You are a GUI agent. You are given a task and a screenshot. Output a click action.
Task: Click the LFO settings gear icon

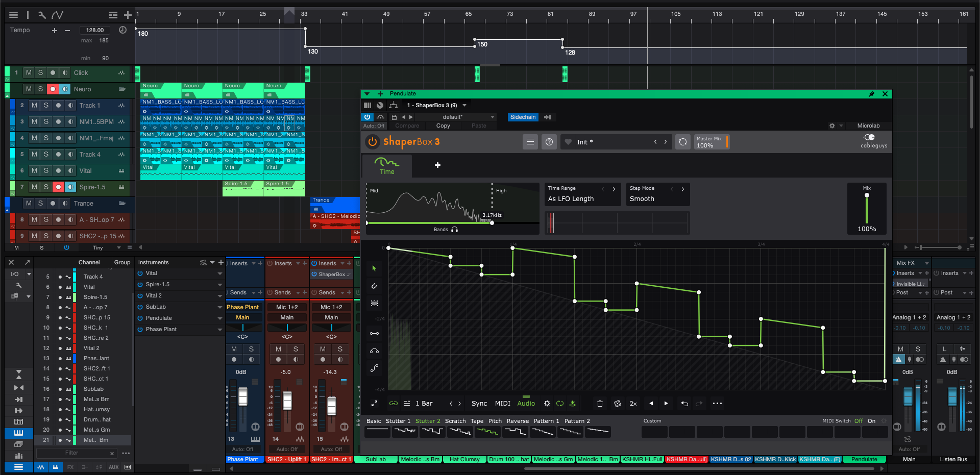click(x=547, y=404)
